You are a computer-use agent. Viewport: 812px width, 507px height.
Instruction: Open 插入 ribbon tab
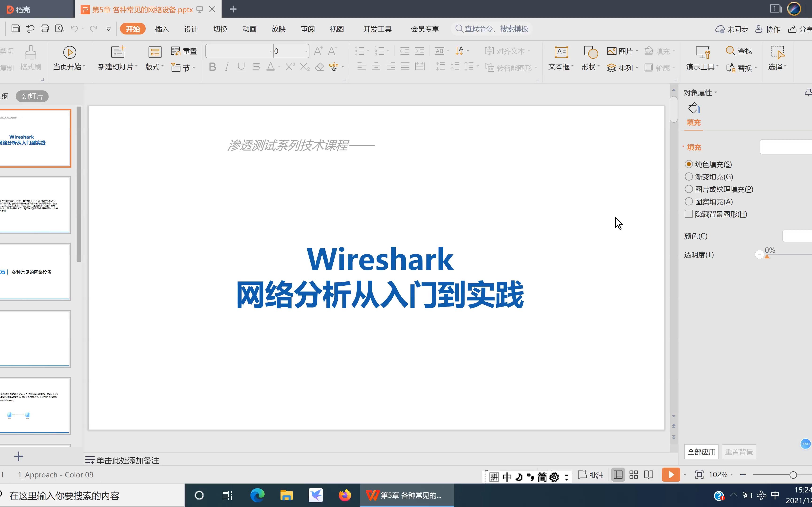[x=162, y=29]
